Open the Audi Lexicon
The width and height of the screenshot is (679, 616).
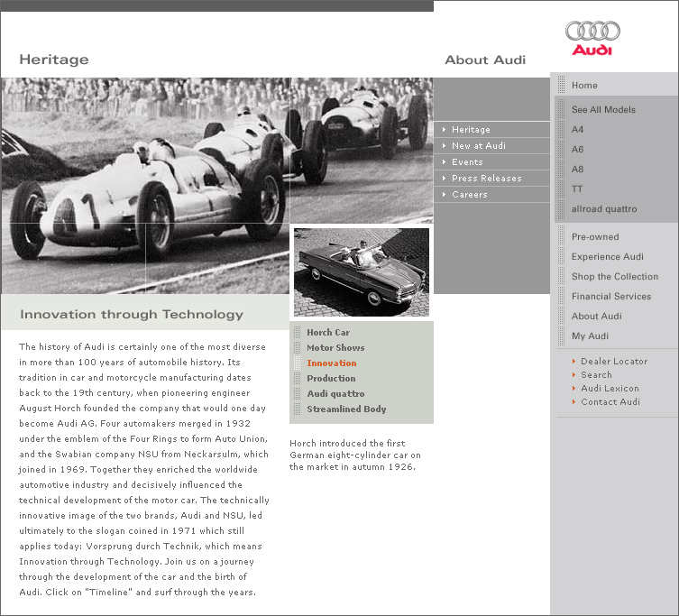click(x=610, y=388)
